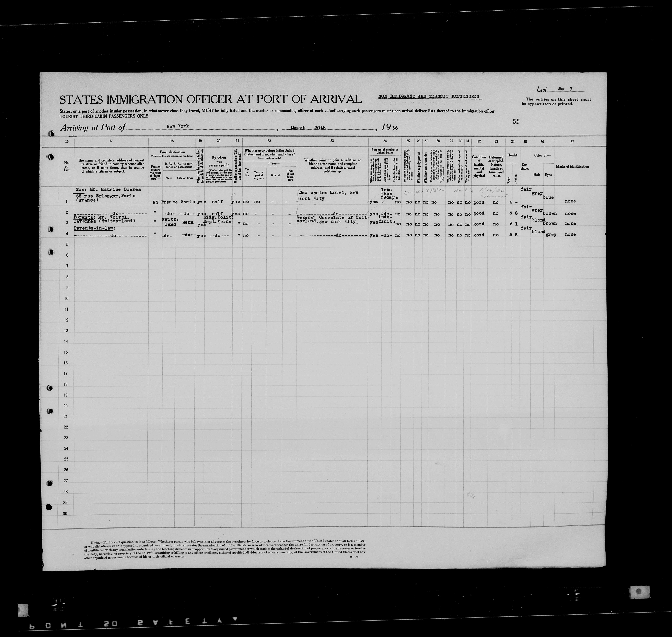Click column number "17" at top

[111, 141]
